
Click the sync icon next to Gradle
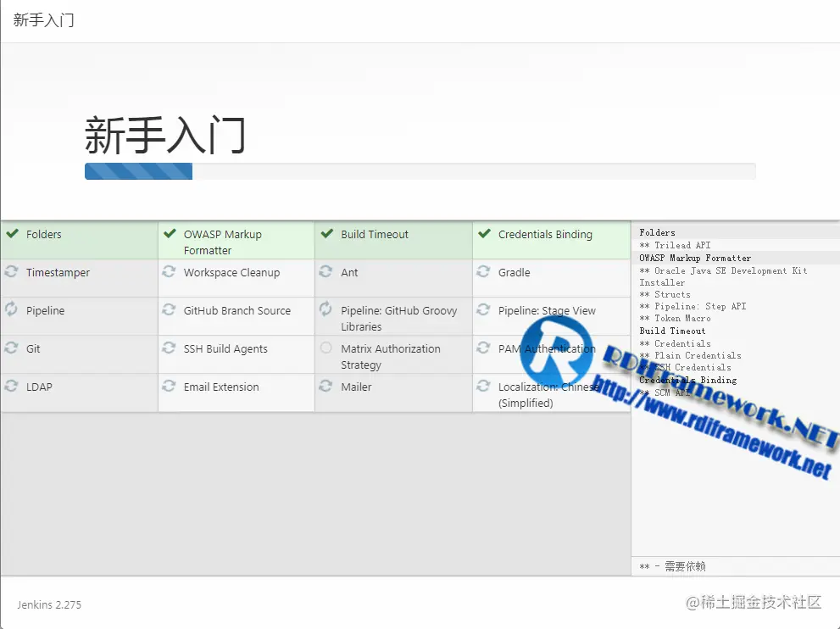coord(483,271)
